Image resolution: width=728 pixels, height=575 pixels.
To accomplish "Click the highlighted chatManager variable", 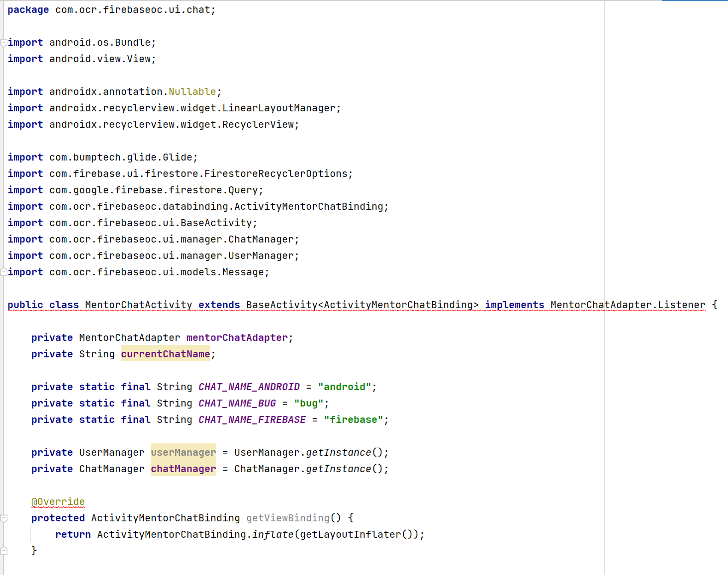I will pyautogui.click(x=183, y=469).
